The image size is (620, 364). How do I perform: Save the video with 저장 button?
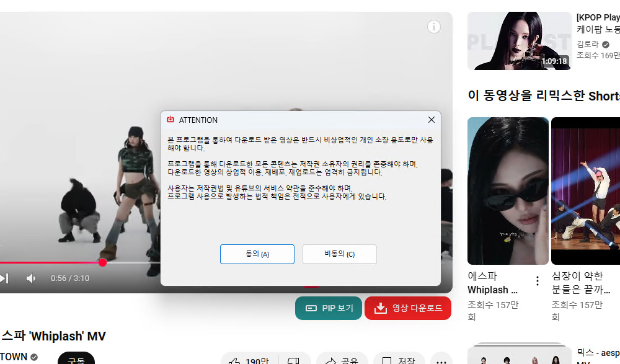tap(399, 360)
